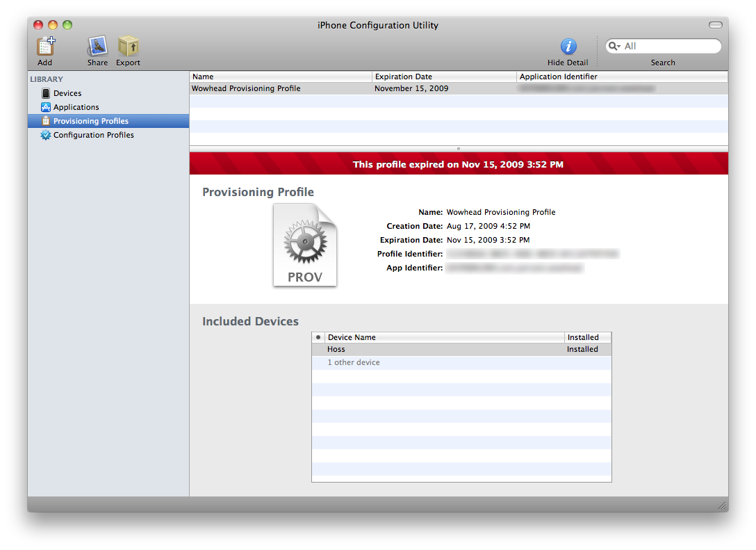The height and width of the screenshot is (550, 756).
Task: Click the toolbar toggle pill in title bar
Action: pyautogui.click(x=715, y=25)
